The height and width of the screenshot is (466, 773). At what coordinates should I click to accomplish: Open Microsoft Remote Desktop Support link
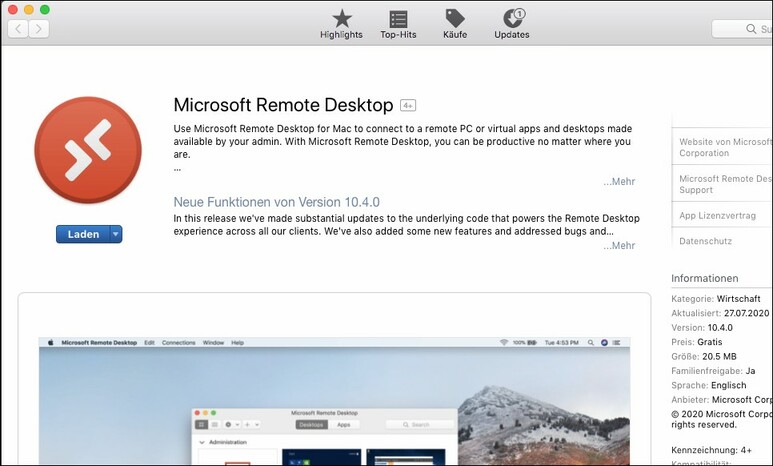(723, 184)
